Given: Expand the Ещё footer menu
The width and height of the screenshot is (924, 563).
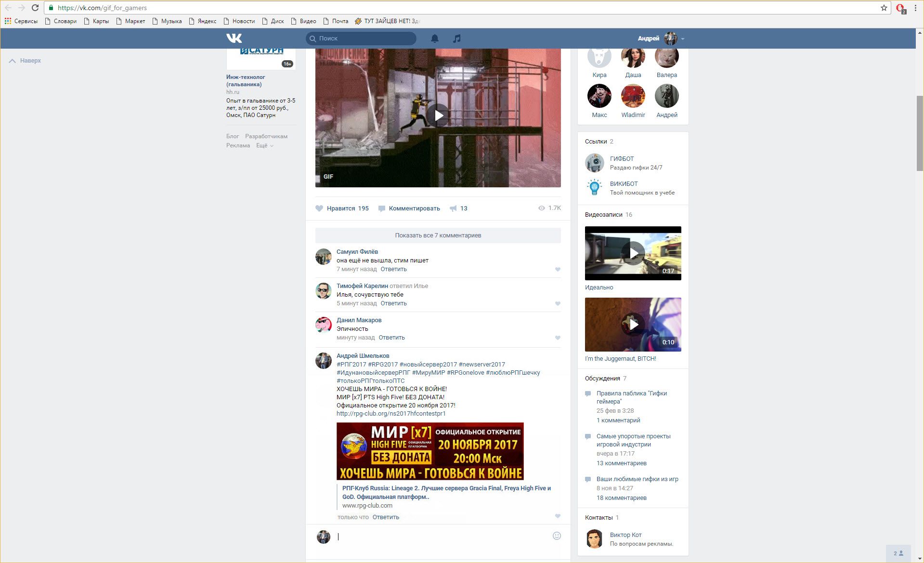Looking at the screenshot, I should (264, 145).
